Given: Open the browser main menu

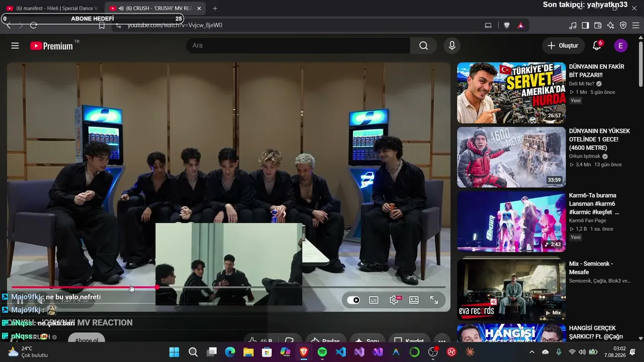Looking at the screenshot, I should click(635, 25).
